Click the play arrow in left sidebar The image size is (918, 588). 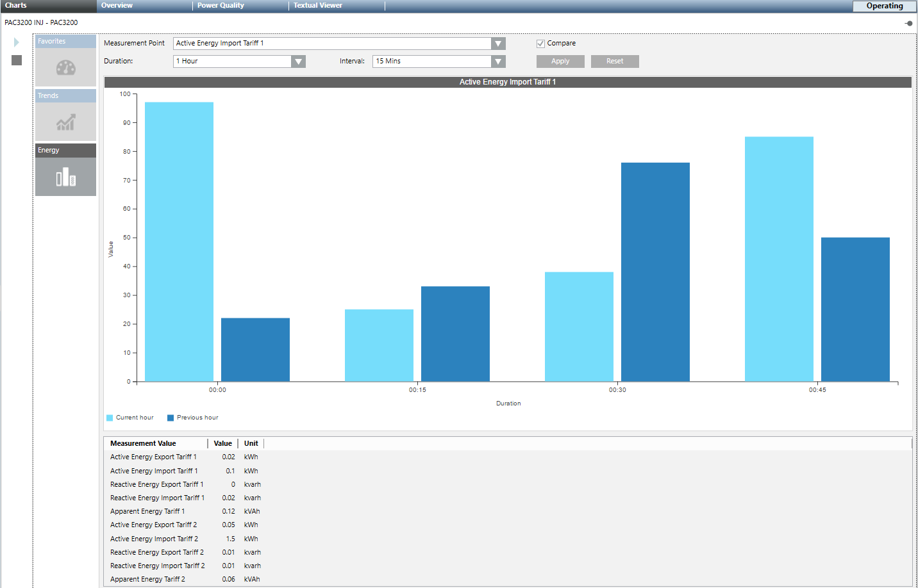[x=17, y=42]
